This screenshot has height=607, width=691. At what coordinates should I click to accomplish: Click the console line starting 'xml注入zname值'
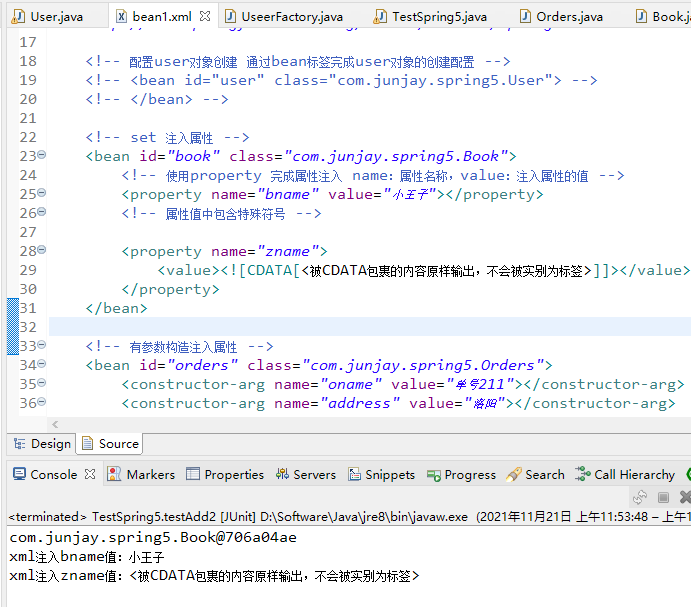[214, 576]
